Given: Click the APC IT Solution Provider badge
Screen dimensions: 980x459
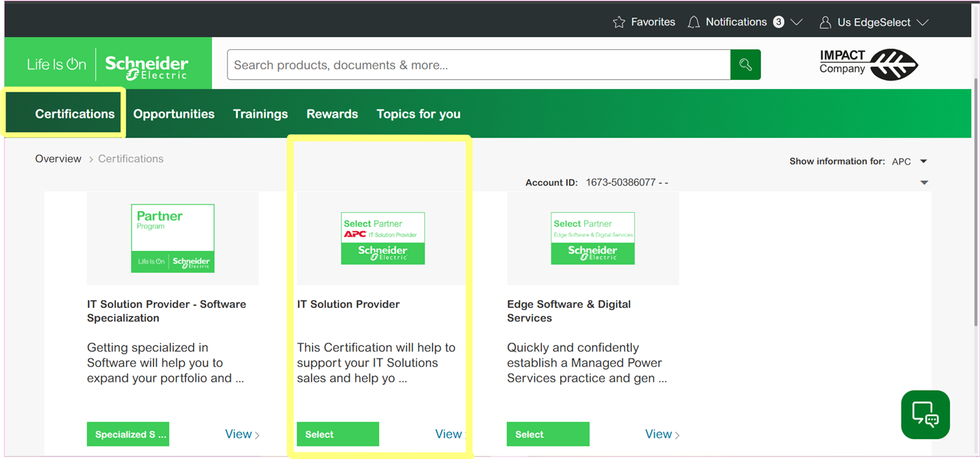Looking at the screenshot, I should click(x=383, y=238).
